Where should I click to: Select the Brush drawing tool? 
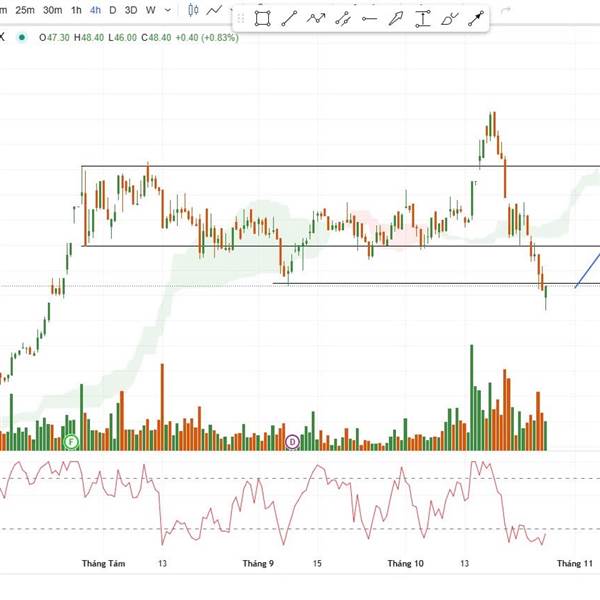click(450, 18)
